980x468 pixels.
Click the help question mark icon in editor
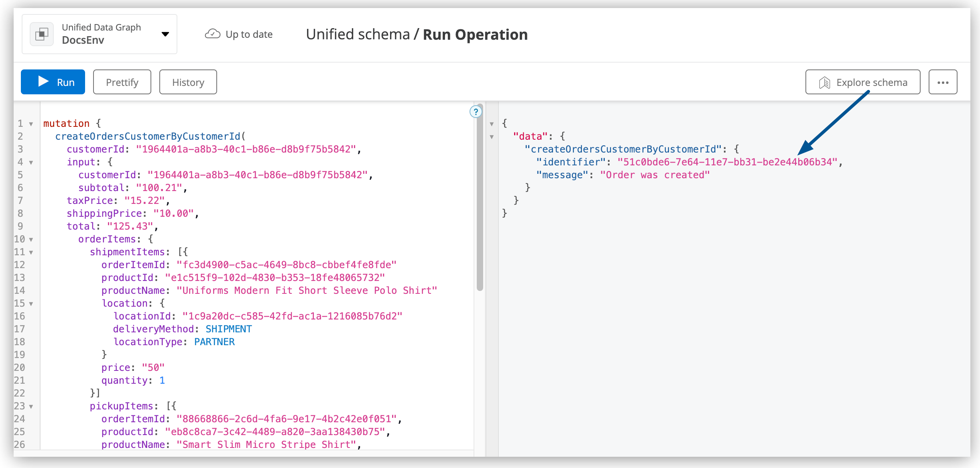pos(476,112)
